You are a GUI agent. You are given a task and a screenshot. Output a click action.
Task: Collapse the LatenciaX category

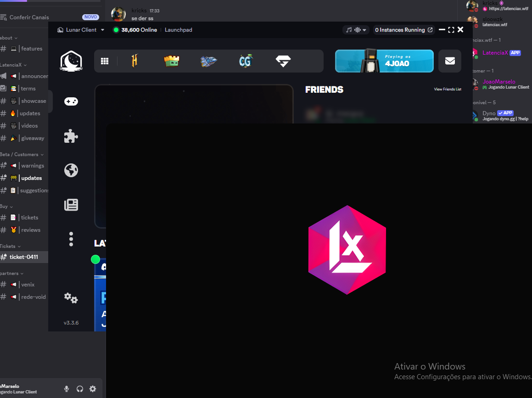pyautogui.click(x=13, y=65)
